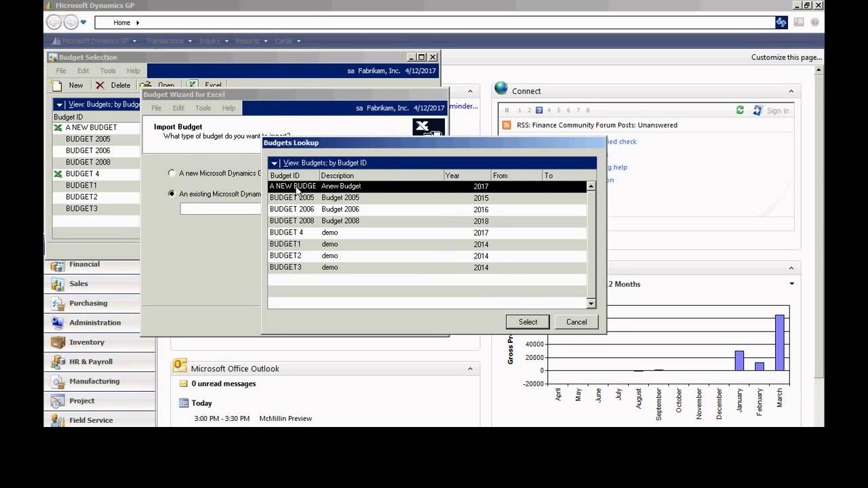Screen dimensions: 868x488
Task: Open Sales in navigation pane
Action: [x=93, y=284]
